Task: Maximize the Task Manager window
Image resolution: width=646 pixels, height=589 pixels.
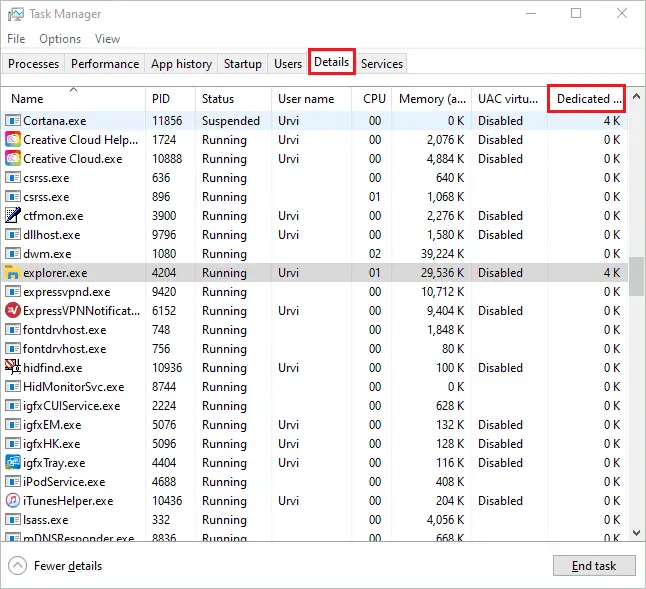Action: click(x=576, y=14)
